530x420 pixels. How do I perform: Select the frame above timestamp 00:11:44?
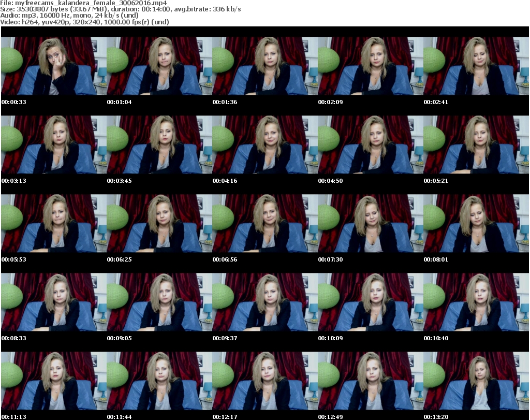[x=159, y=381]
